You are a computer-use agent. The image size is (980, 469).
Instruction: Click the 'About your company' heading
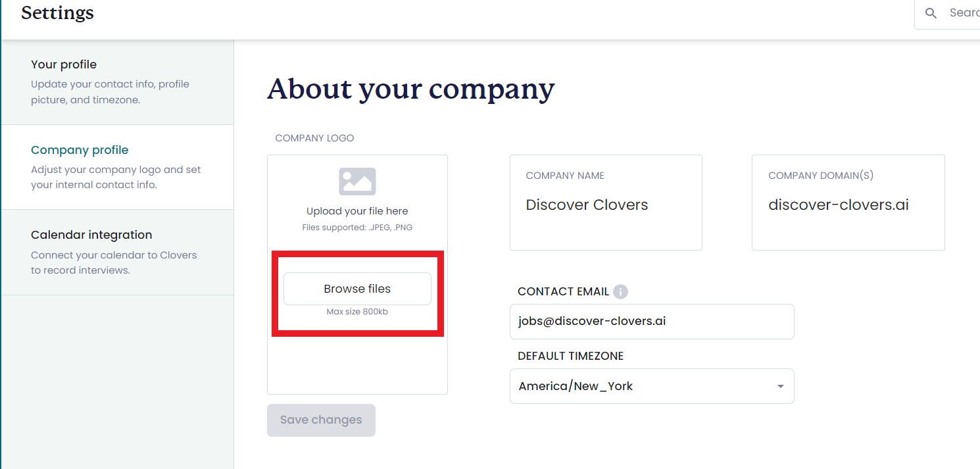[x=411, y=89]
